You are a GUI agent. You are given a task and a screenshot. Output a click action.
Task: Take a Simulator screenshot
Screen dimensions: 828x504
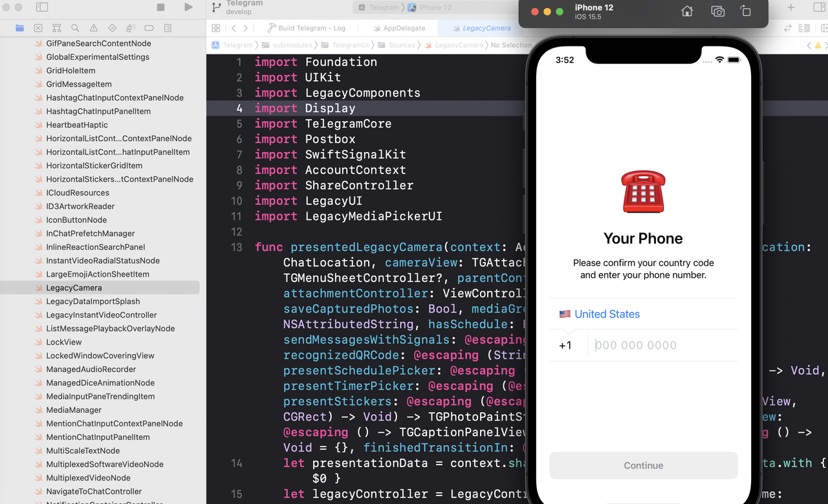tap(717, 11)
